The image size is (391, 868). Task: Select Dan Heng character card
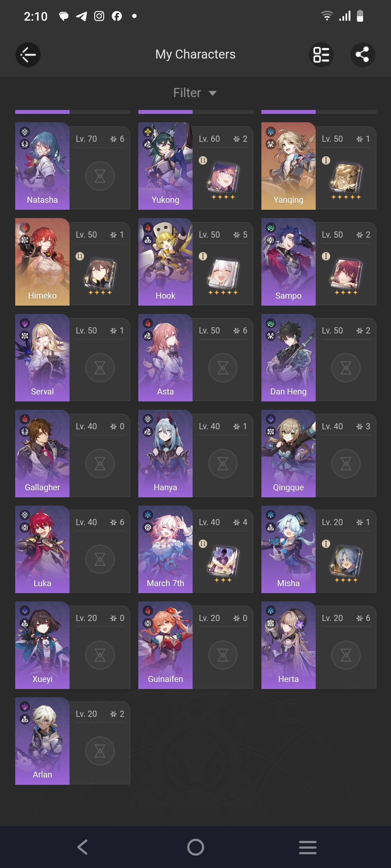(319, 358)
